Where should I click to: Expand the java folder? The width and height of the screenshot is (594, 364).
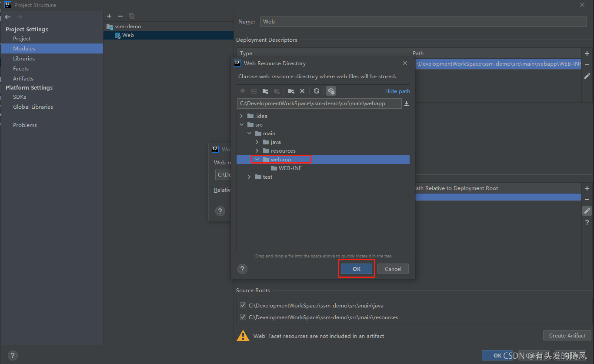[x=257, y=142]
